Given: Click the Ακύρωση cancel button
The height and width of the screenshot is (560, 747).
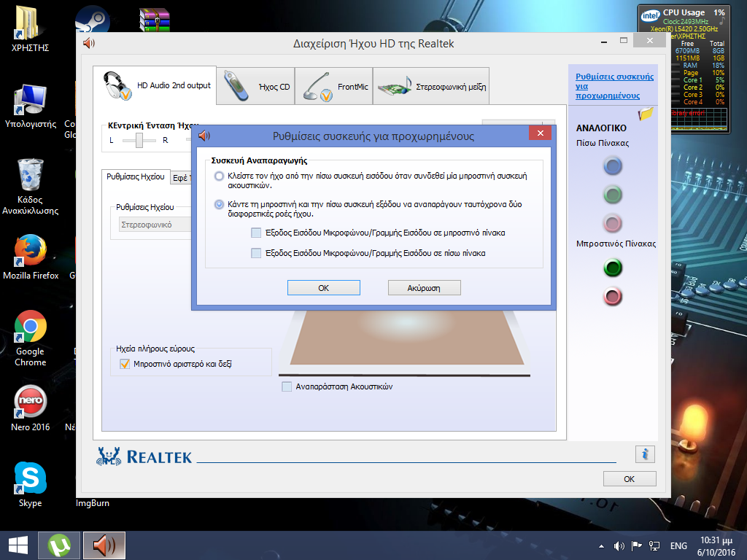Looking at the screenshot, I should (424, 287).
